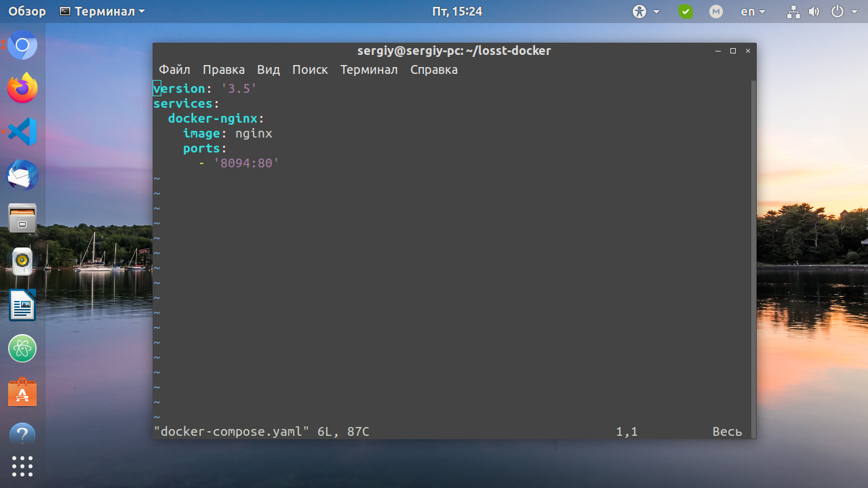Image resolution: width=868 pixels, height=488 pixels.
Task: Open the en keyboard layout dropdown
Action: click(x=753, y=12)
